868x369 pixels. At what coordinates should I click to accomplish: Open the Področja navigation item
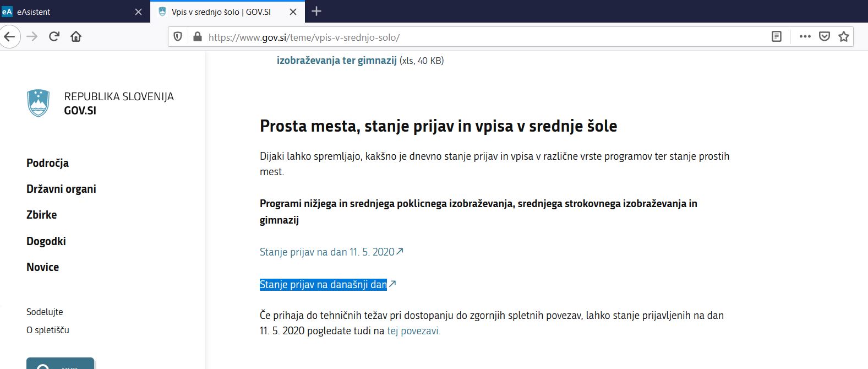(47, 163)
